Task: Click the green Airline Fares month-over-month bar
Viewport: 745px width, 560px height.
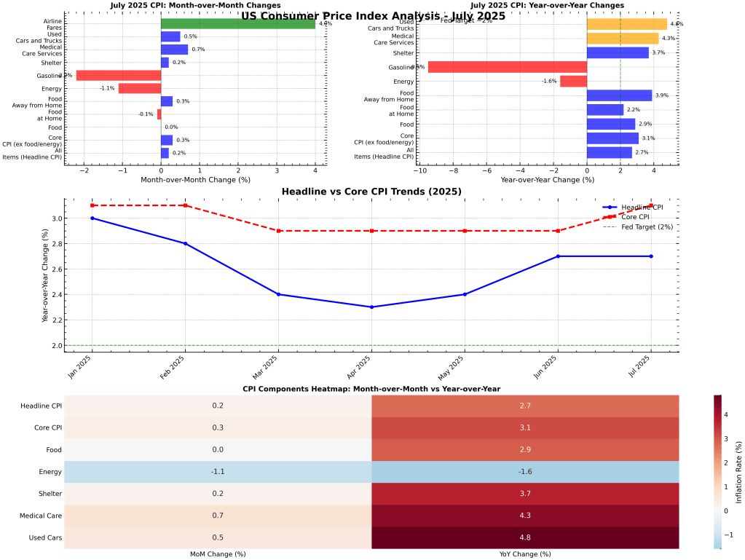Action: tap(238, 24)
